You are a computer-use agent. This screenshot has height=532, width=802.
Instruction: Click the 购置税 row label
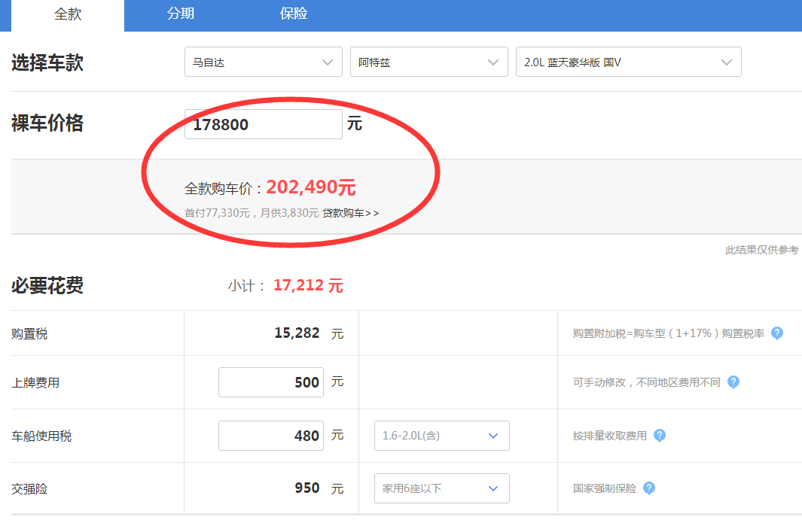click(x=29, y=333)
